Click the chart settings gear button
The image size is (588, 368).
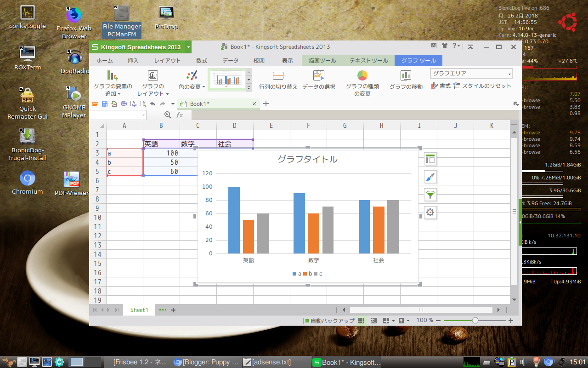(430, 213)
